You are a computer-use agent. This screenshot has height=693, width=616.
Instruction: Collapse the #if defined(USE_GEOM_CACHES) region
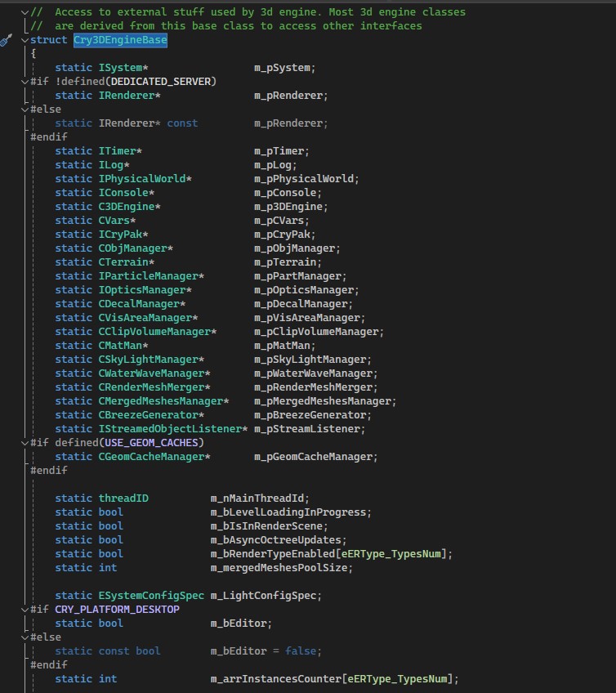coord(24,443)
